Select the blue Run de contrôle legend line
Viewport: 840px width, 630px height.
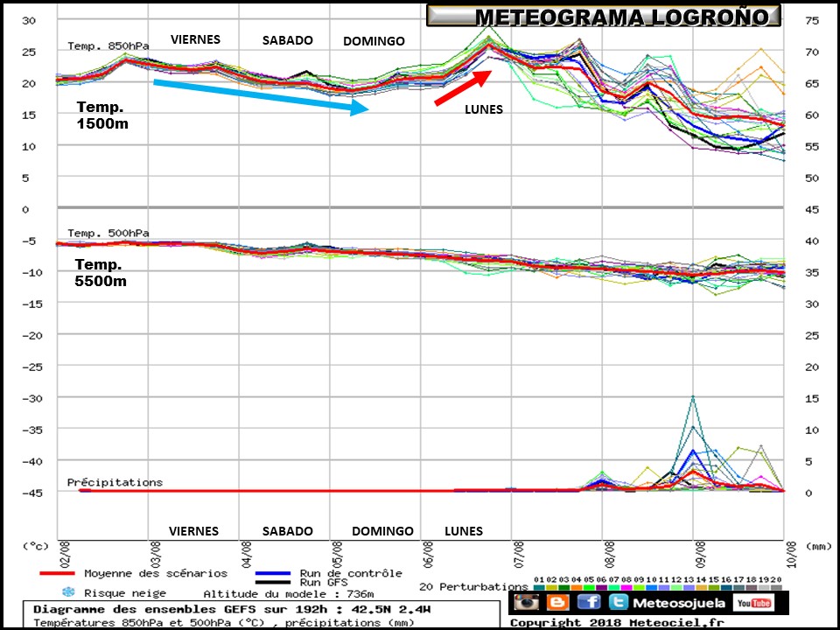[x=273, y=573]
